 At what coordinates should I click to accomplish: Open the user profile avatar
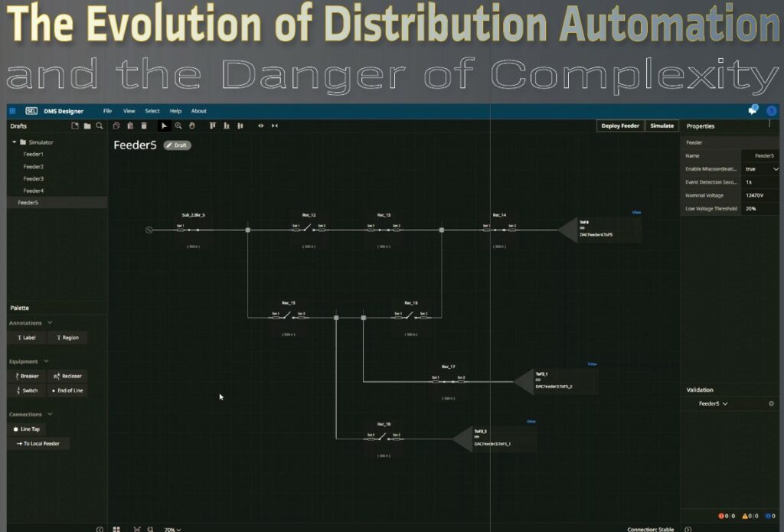point(772,110)
